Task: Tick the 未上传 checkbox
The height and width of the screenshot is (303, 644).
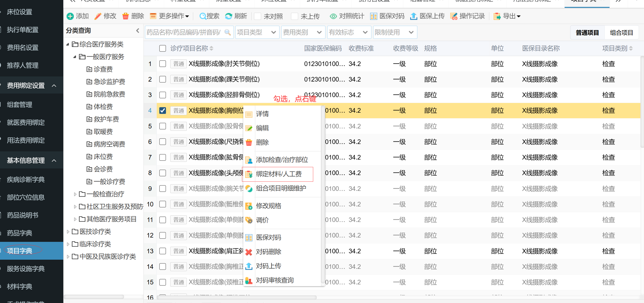Action: tap(295, 16)
